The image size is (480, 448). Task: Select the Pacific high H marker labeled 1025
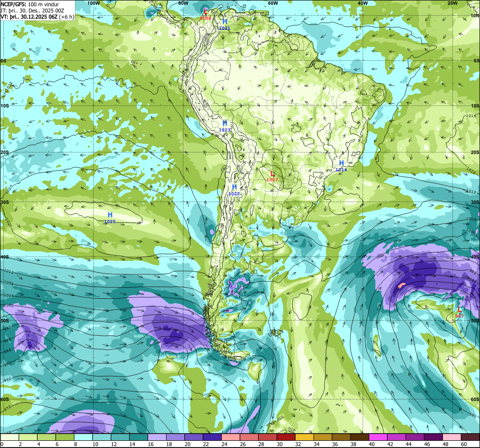pos(110,215)
